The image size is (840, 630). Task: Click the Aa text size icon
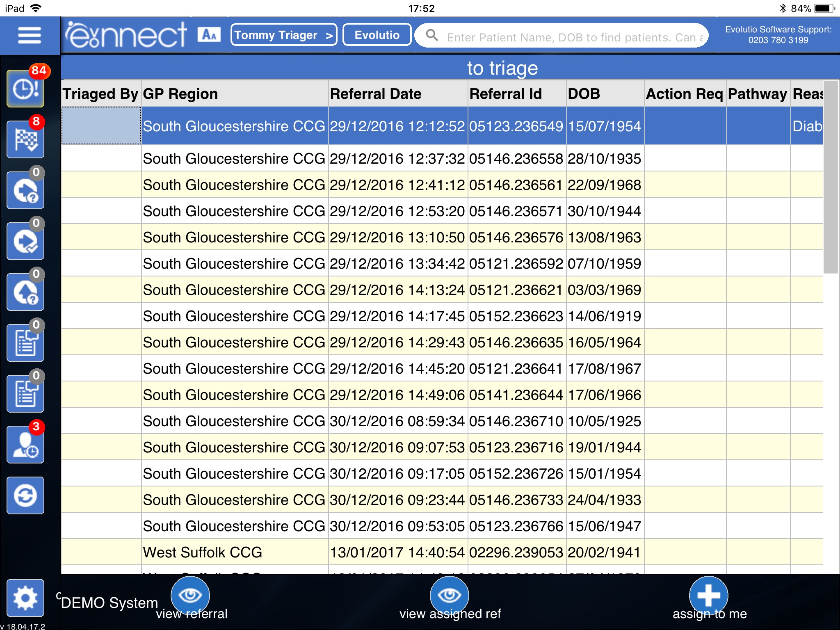209,35
